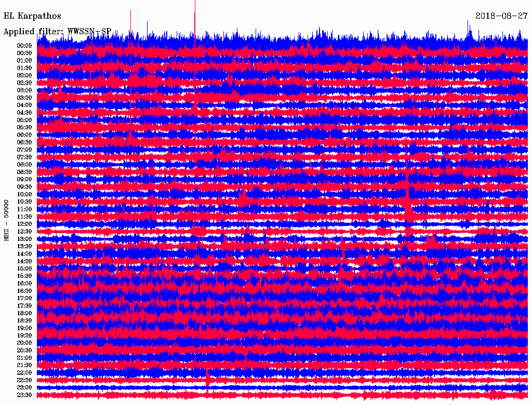Click the 21:00 time label
This screenshot has width=532, height=405.
pos(24,358)
